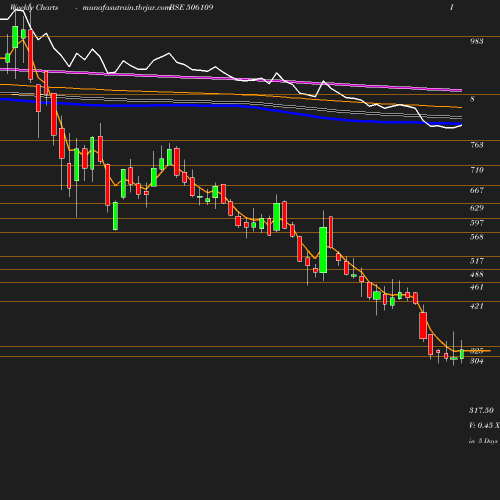Viewport: 500px width, 500px height.
Task: Click the 710 price level label
Action: pyautogui.click(x=477, y=170)
